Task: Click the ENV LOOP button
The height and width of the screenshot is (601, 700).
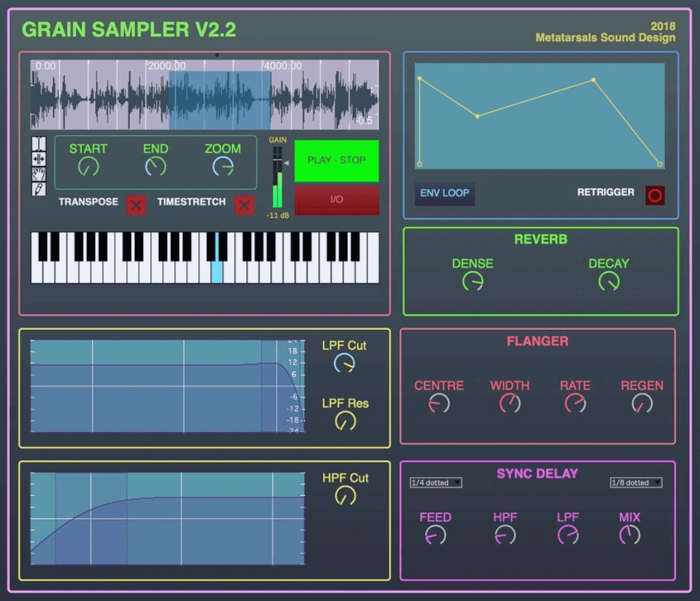Action: pyautogui.click(x=445, y=193)
